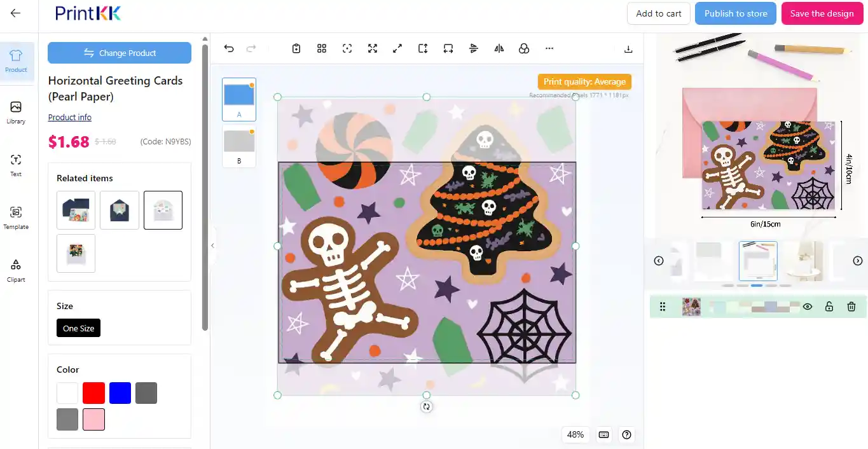868x449 pixels.
Task: Select the fullscreen expand icon in the toolbar
Action: pos(372,48)
